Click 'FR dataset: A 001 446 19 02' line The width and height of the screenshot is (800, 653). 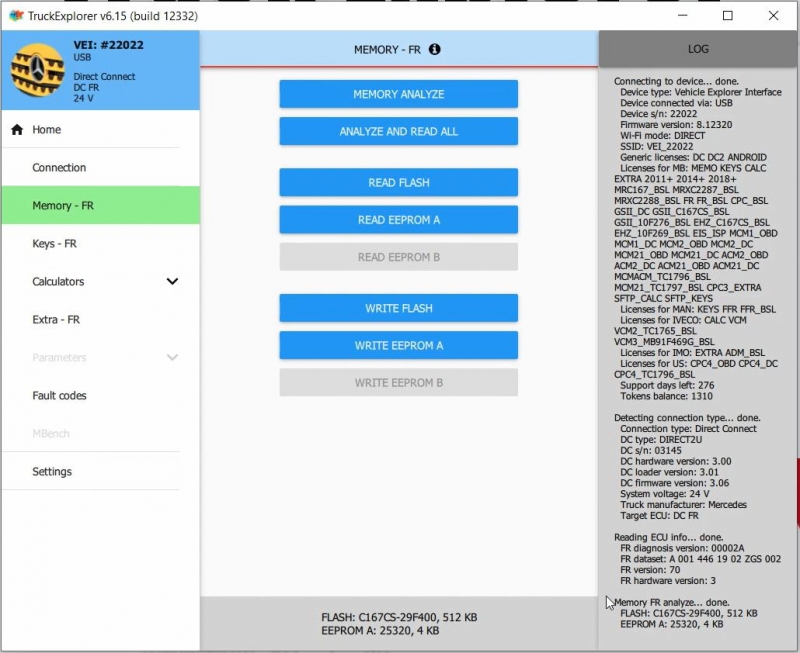point(700,559)
